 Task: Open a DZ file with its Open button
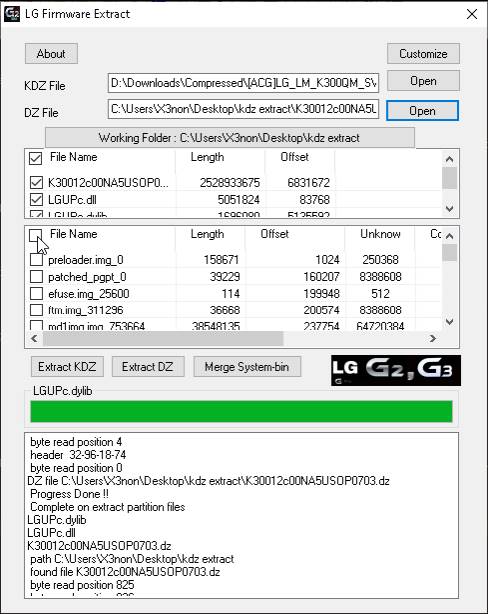pos(422,111)
